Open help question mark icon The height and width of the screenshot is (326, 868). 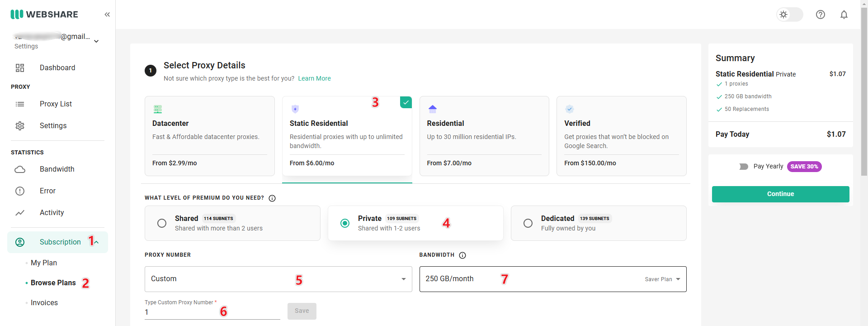click(821, 14)
